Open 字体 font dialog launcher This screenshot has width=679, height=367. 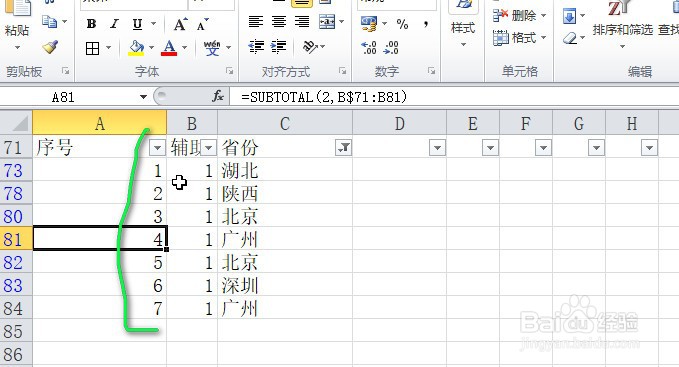[230, 71]
